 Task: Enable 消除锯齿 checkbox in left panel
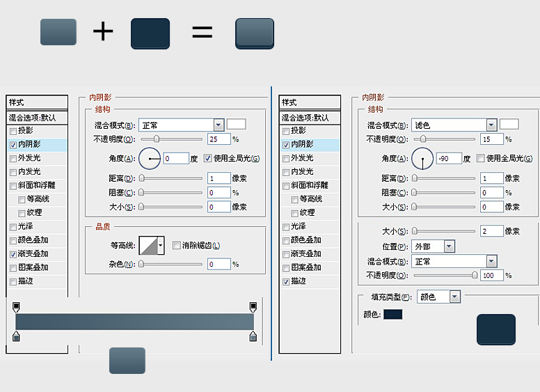coord(176,245)
